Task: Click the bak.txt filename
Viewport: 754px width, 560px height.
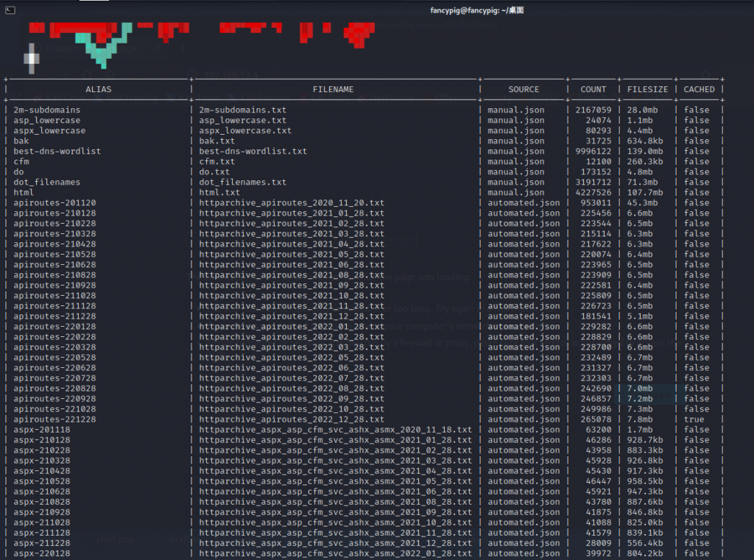Action: 217,141
